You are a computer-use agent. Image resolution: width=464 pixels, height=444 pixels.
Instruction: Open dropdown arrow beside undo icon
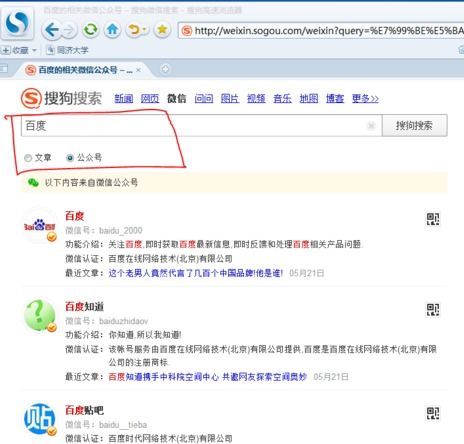[x=145, y=30]
